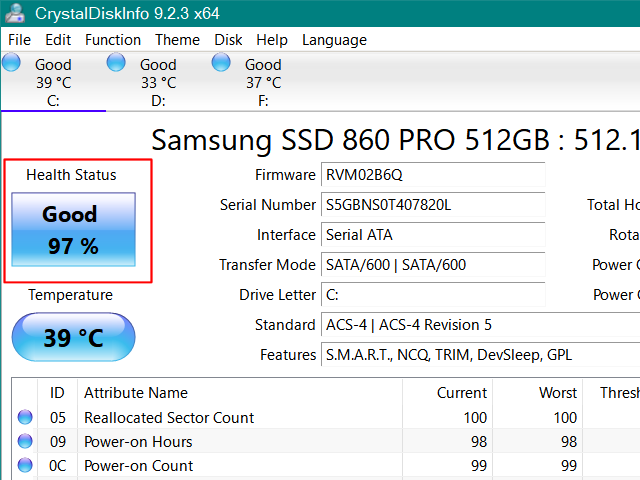
Task: Click the blue status orb for drive C:
Action: click(11, 62)
